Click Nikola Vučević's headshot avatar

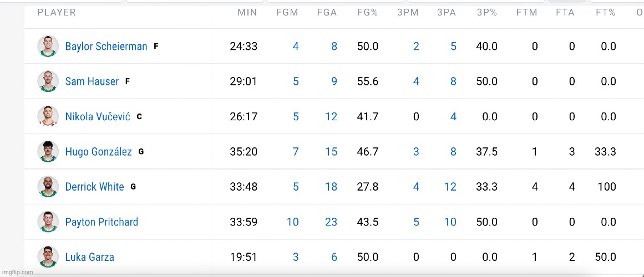(x=48, y=116)
